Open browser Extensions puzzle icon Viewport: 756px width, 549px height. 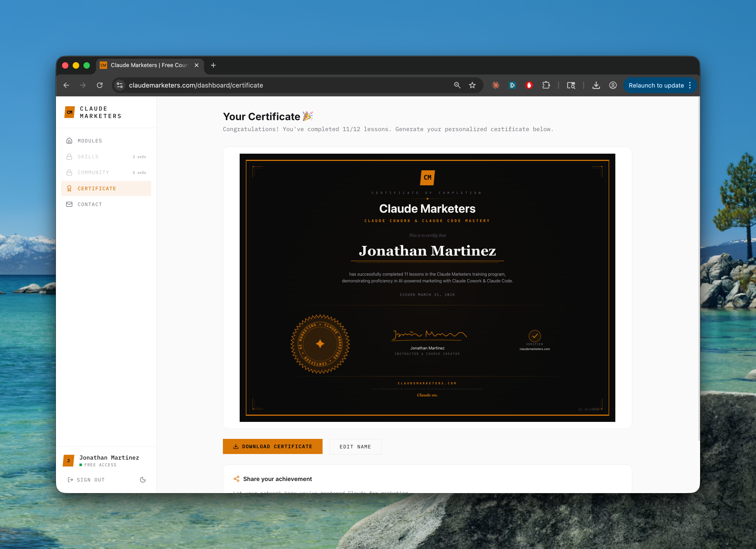(546, 85)
